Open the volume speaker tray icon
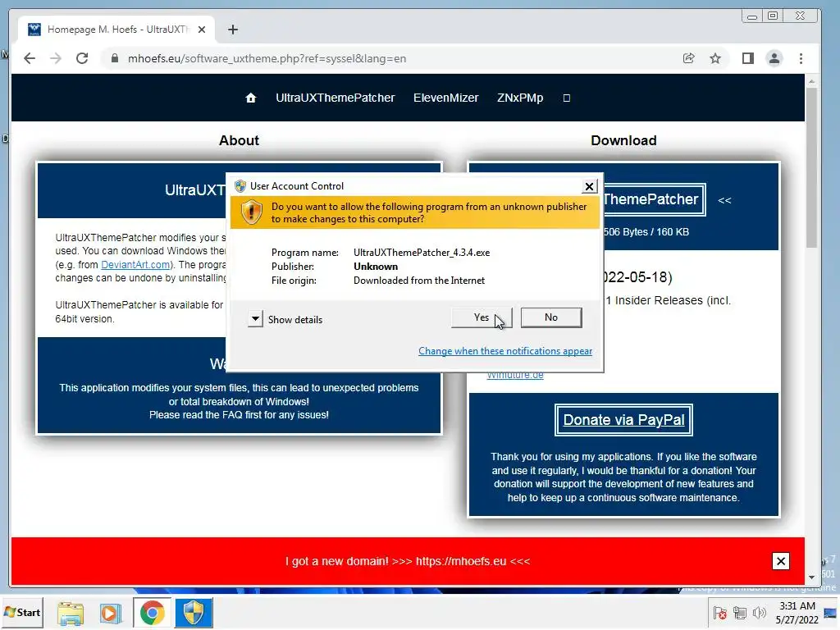The image size is (840, 630). tap(759, 613)
